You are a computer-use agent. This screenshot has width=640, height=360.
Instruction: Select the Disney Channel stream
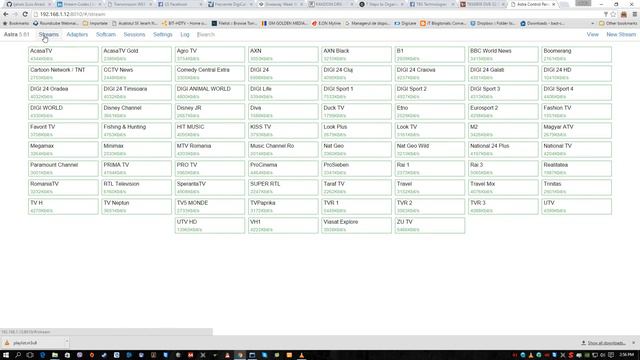(x=137, y=111)
